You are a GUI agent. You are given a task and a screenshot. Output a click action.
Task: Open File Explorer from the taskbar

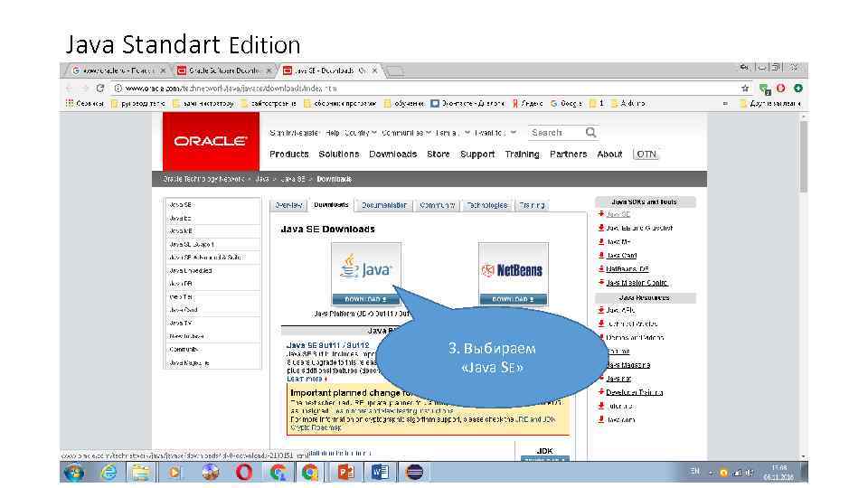point(141,472)
